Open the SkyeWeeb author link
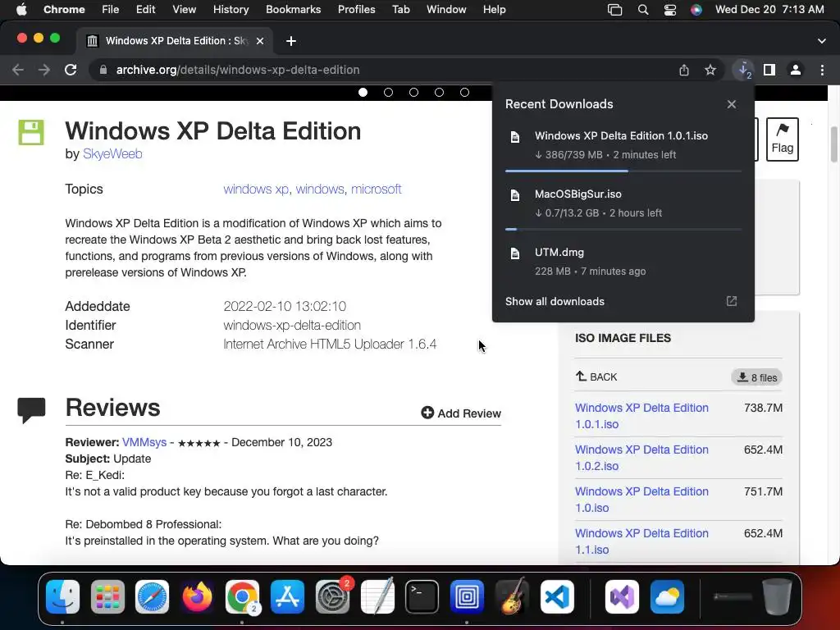The width and height of the screenshot is (840, 630). point(112,153)
